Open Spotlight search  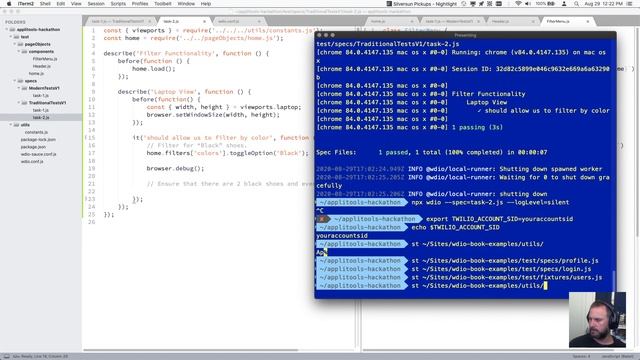[576, 4]
